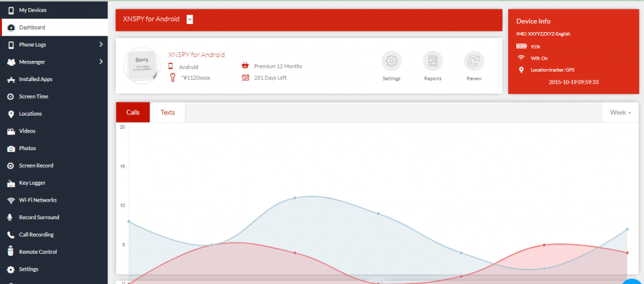Click the Remote Control icon
This screenshot has width=644, height=284.
[11, 252]
